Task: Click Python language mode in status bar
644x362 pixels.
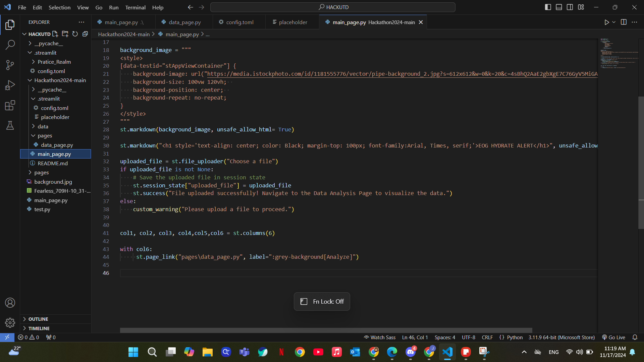Action: [515, 337]
